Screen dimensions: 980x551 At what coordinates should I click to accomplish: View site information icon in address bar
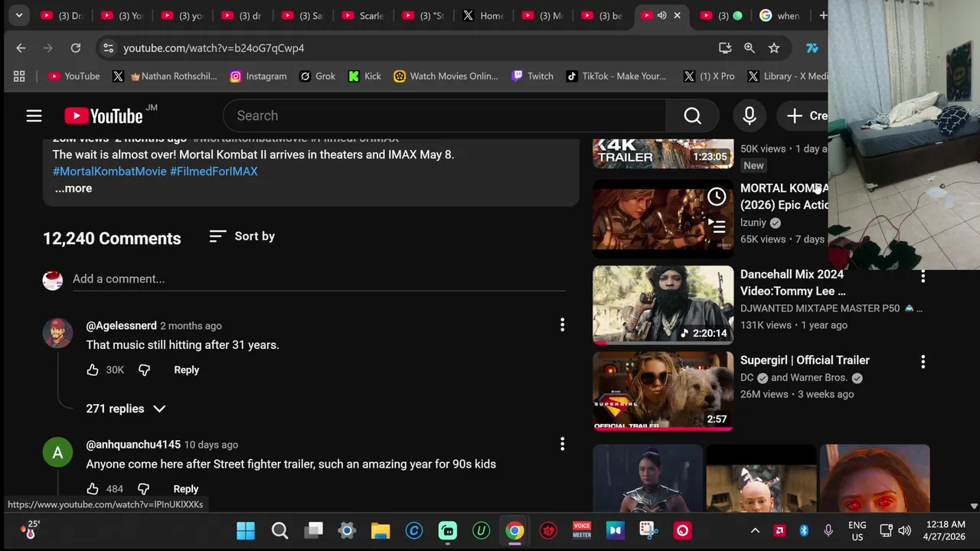click(x=109, y=47)
